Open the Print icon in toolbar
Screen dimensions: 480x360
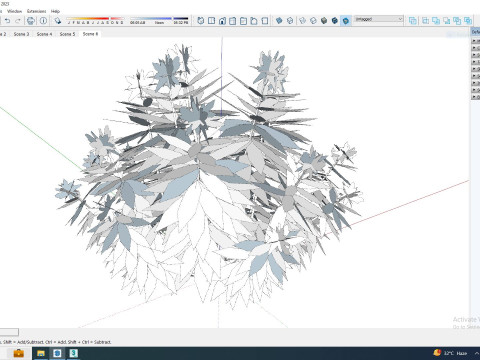[31, 21]
